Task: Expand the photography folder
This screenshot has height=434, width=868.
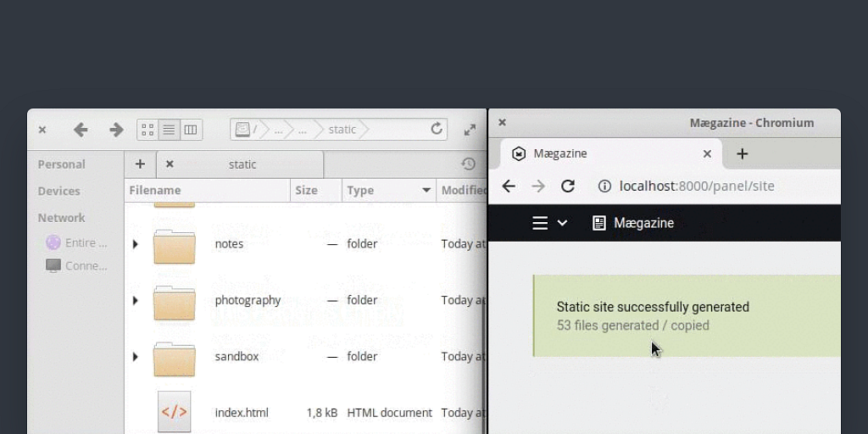Action: pos(135,300)
